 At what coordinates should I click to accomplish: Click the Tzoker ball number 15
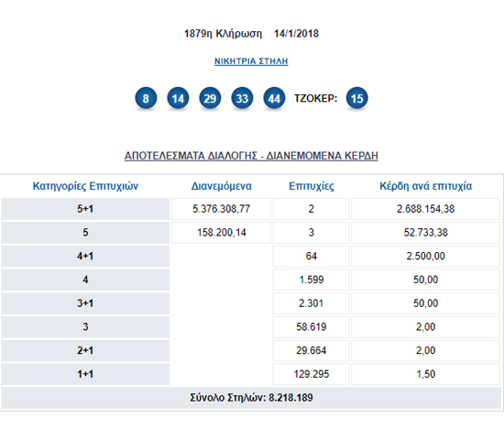pyautogui.click(x=357, y=98)
